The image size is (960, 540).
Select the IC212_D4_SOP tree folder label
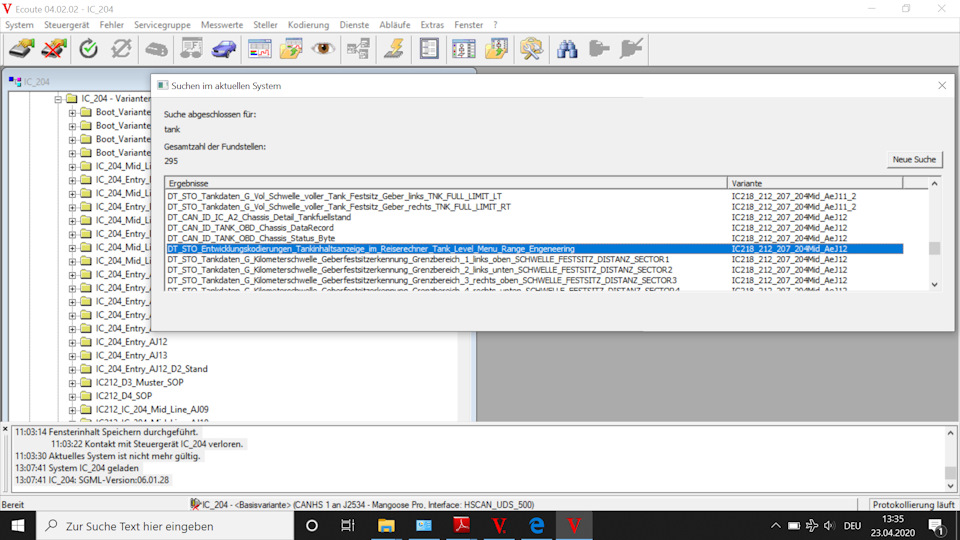click(124, 396)
